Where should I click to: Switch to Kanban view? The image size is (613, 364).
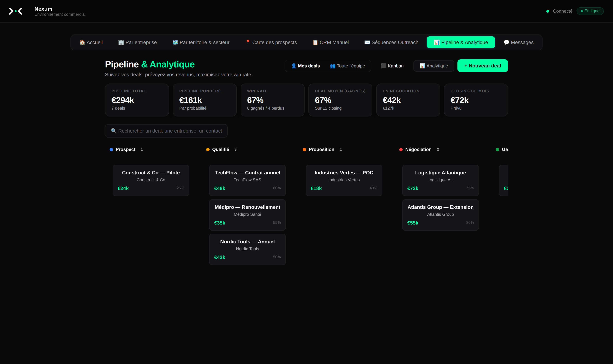[x=392, y=66]
